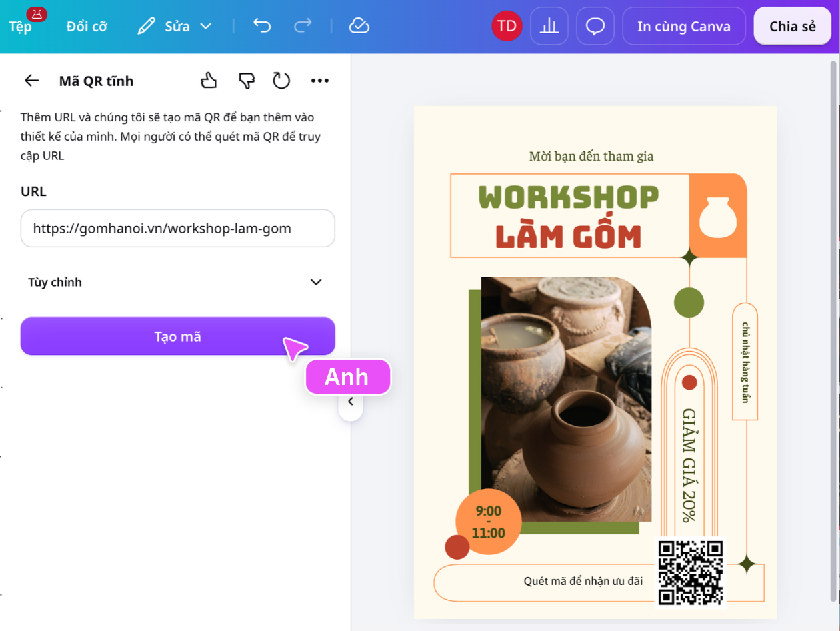Select the white vase icon on poster
The width and height of the screenshot is (840, 631).
coord(717,217)
